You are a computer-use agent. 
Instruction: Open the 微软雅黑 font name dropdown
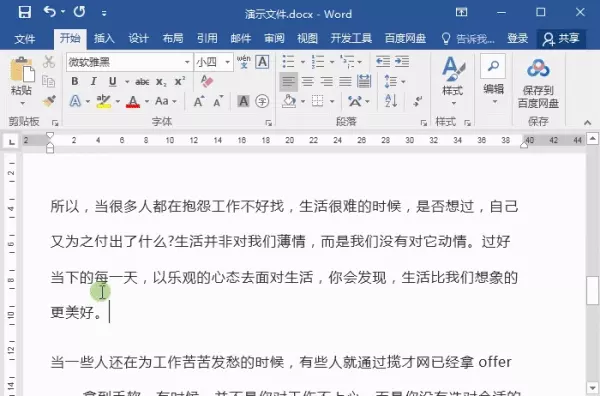187,62
